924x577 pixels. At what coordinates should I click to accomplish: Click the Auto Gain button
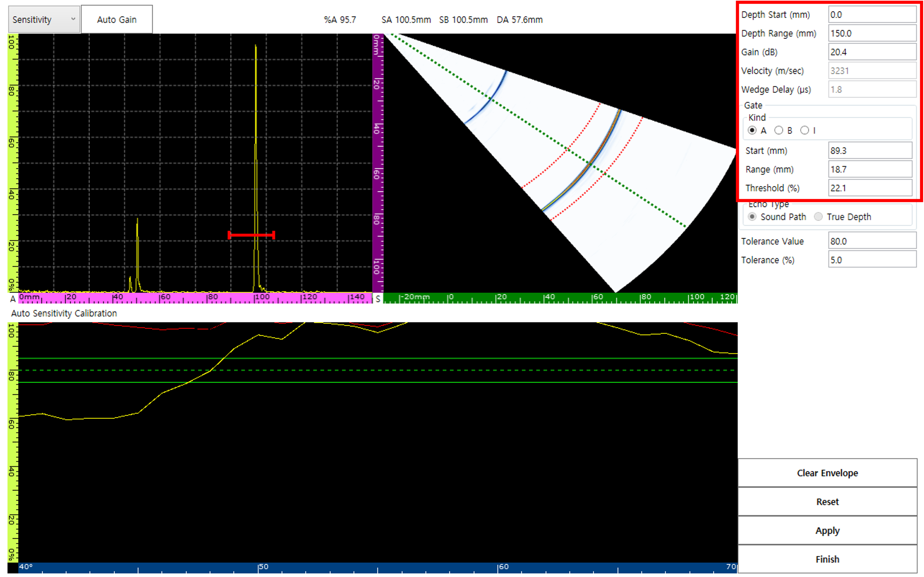click(x=117, y=19)
